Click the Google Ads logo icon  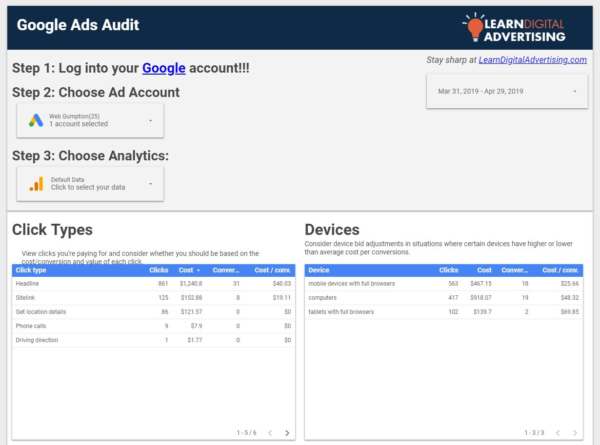(36, 120)
